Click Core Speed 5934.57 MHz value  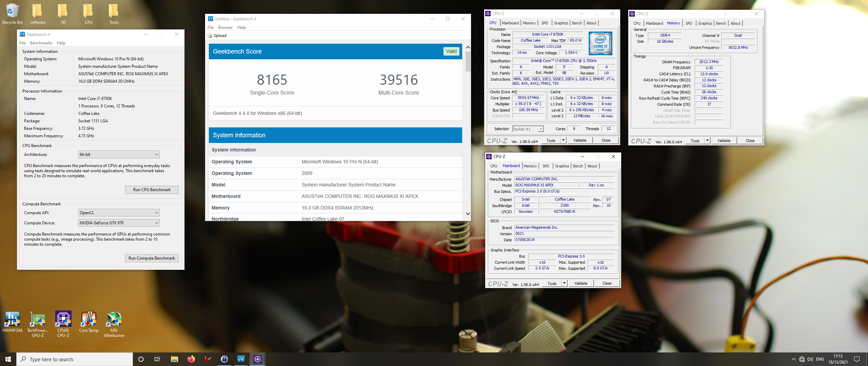[x=528, y=98]
